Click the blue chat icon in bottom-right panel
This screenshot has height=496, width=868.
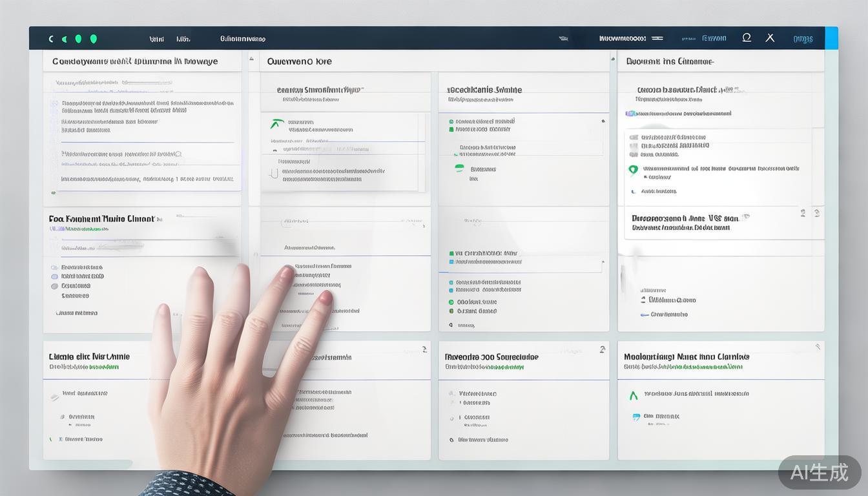pyautogui.click(x=636, y=417)
